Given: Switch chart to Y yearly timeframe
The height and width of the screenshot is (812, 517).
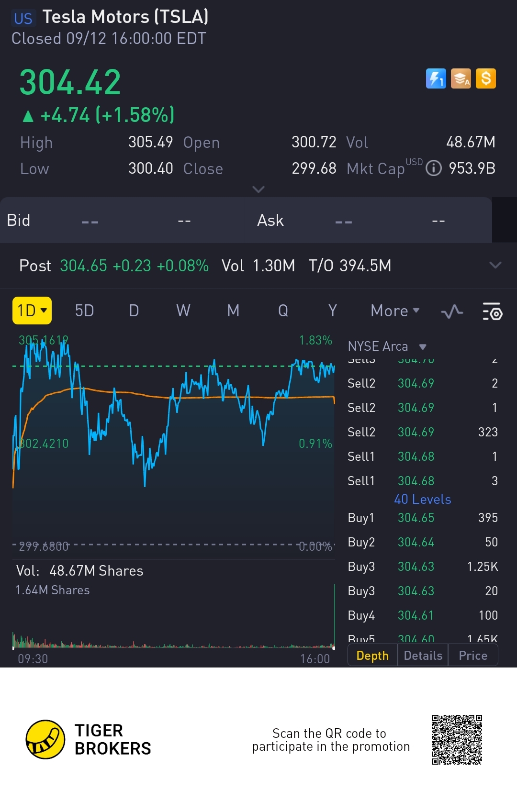Looking at the screenshot, I should (x=333, y=311).
